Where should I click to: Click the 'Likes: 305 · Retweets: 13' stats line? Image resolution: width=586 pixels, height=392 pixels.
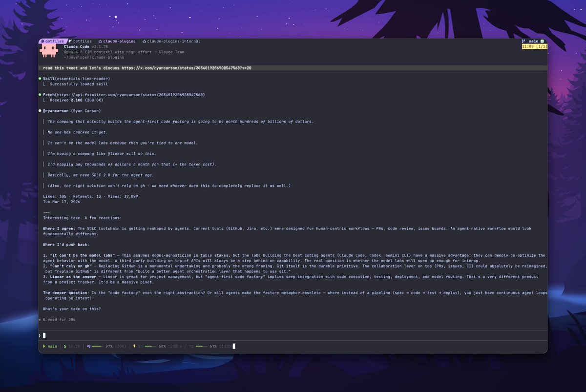click(x=90, y=196)
